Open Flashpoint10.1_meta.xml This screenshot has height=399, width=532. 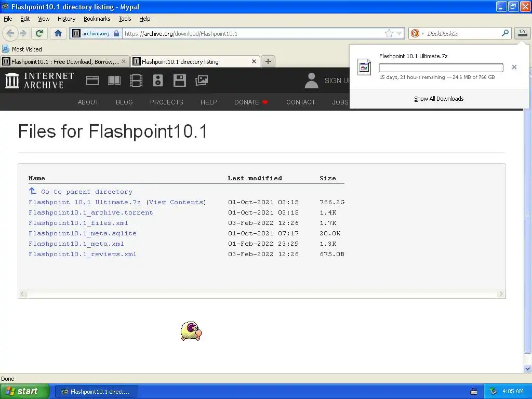(76, 244)
